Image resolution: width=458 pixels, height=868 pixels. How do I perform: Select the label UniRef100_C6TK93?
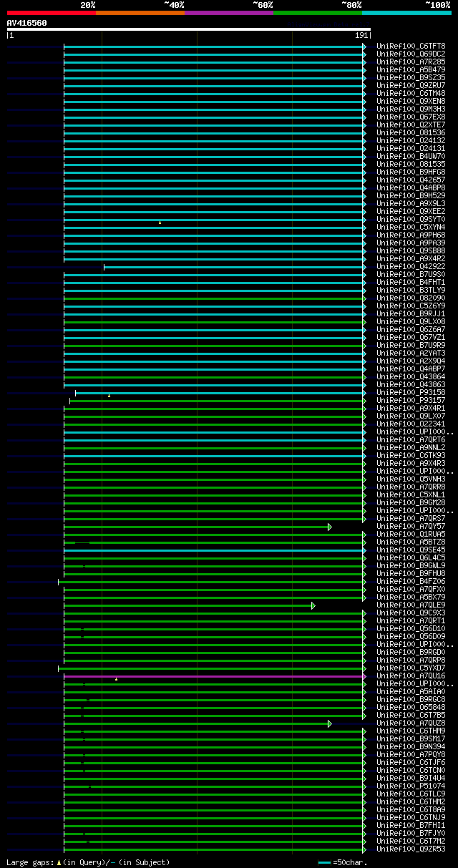411,455
